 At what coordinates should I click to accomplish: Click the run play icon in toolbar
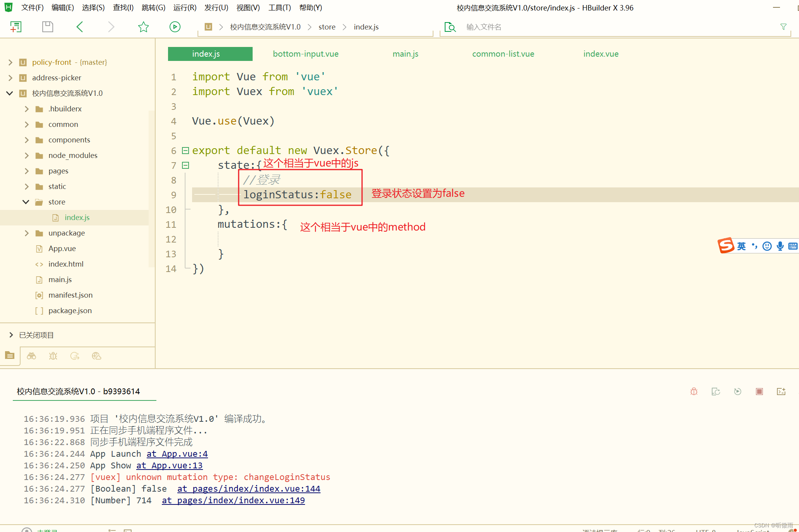[175, 27]
